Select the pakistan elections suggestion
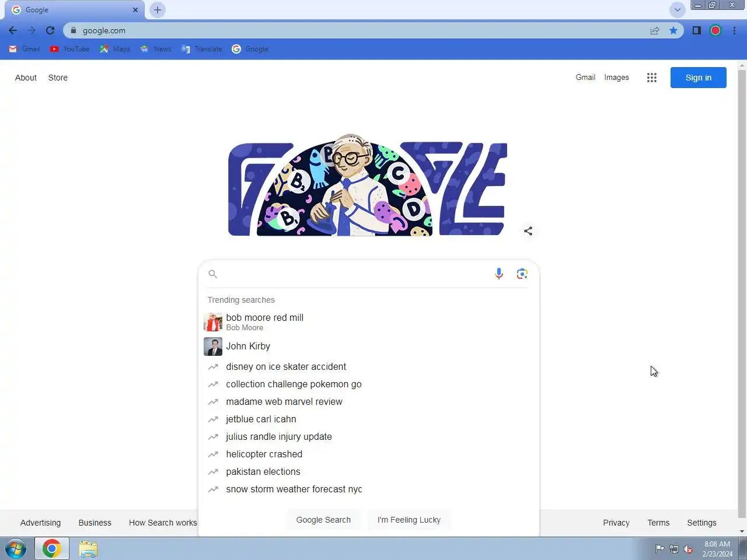This screenshot has width=747, height=560. [368, 472]
